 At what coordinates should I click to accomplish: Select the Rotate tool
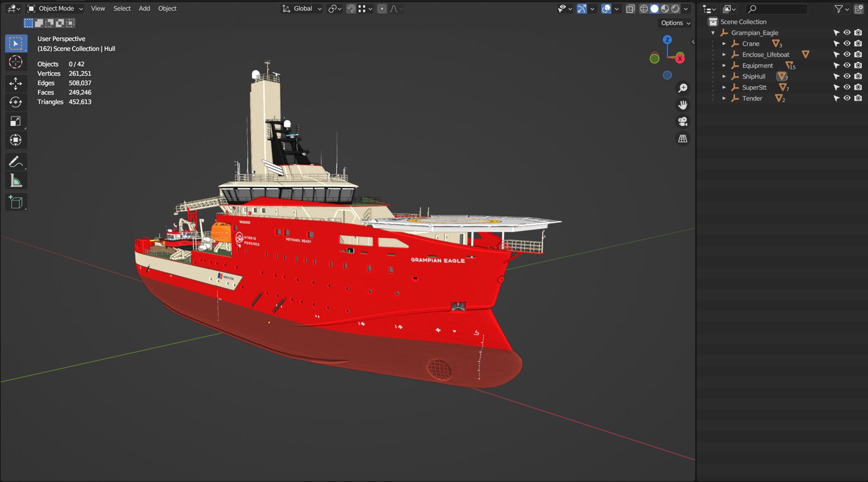pyautogui.click(x=16, y=103)
